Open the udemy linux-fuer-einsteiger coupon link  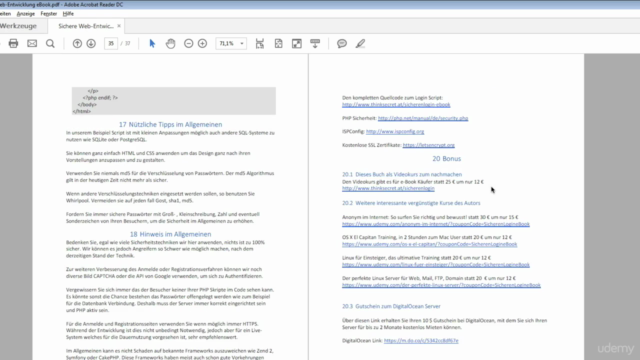tap(436, 264)
